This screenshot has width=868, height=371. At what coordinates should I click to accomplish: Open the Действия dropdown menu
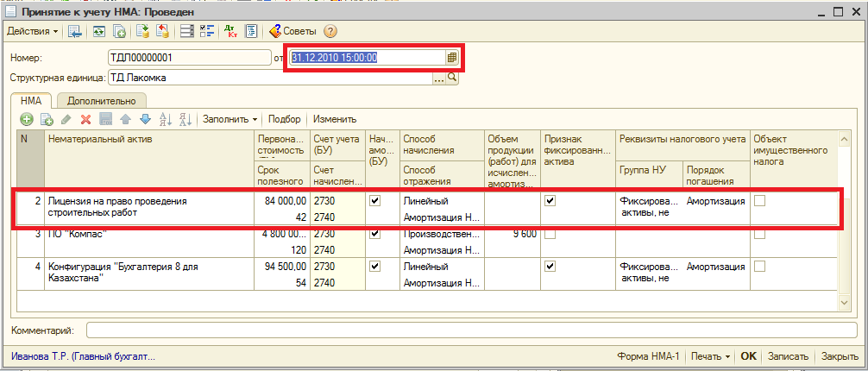33,32
